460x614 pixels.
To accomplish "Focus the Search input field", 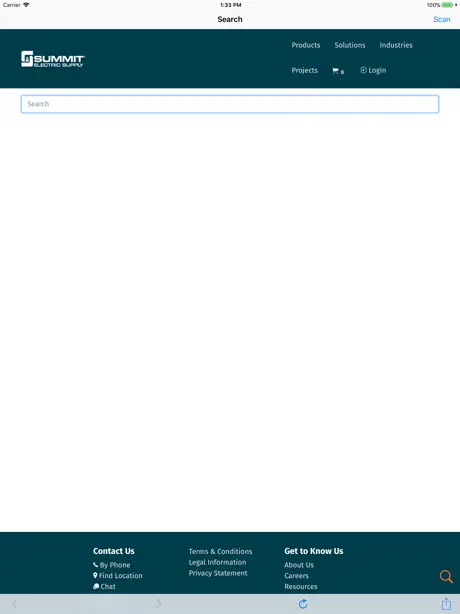I will [230, 104].
